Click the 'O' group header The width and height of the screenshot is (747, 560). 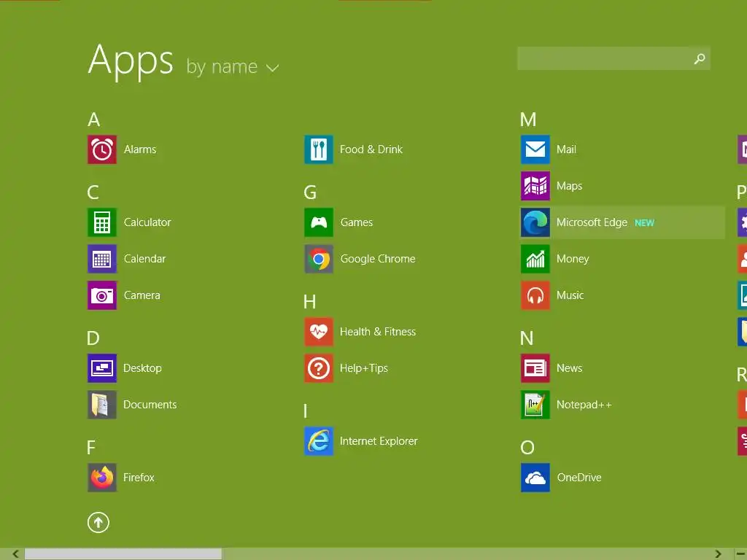click(528, 448)
